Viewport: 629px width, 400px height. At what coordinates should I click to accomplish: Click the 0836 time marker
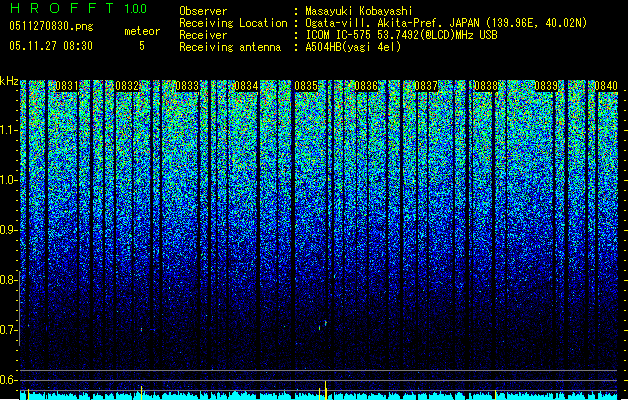click(x=366, y=86)
